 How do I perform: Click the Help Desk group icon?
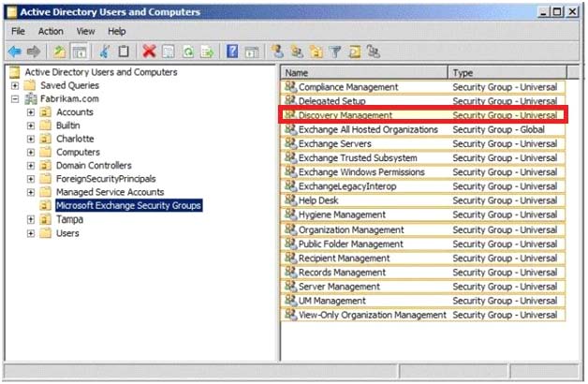pos(290,199)
